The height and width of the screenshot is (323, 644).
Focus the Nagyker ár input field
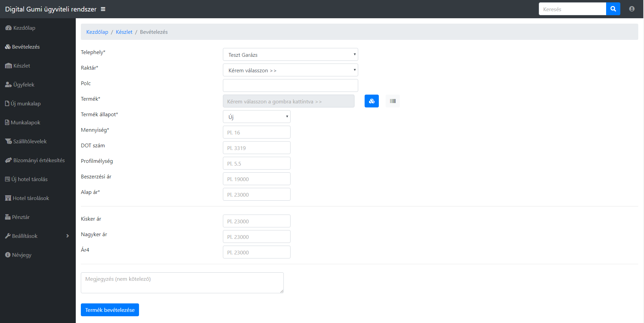click(257, 237)
